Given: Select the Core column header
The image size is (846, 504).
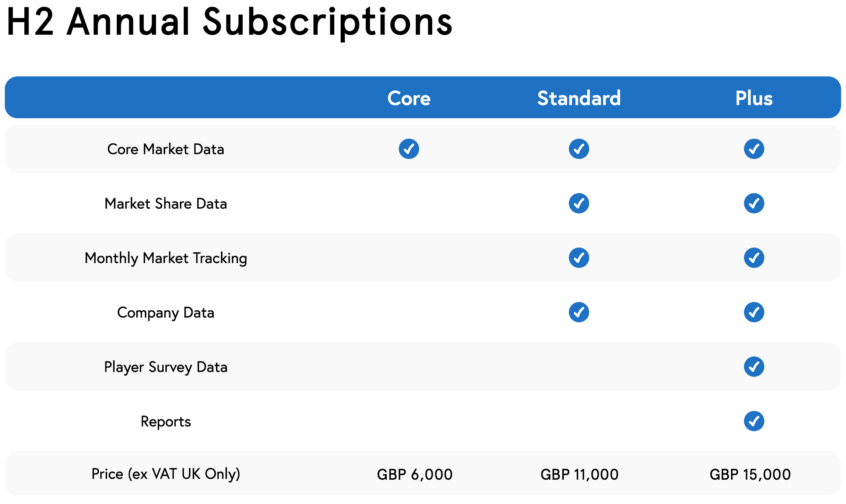Looking at the screenshot, I should pyautogui.click(x=409, y=98).
